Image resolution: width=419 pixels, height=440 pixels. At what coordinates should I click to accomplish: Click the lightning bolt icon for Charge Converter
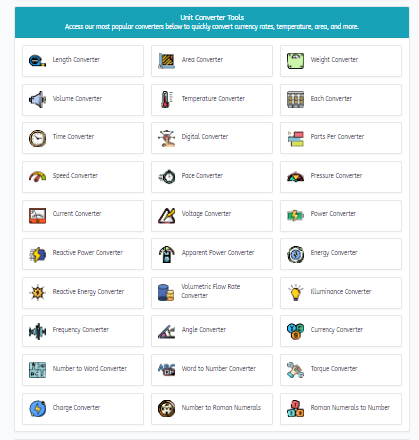(x=37, y=409)
